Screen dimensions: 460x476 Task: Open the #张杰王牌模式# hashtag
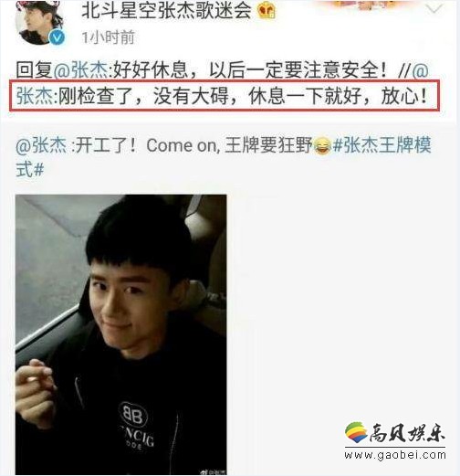382,145
